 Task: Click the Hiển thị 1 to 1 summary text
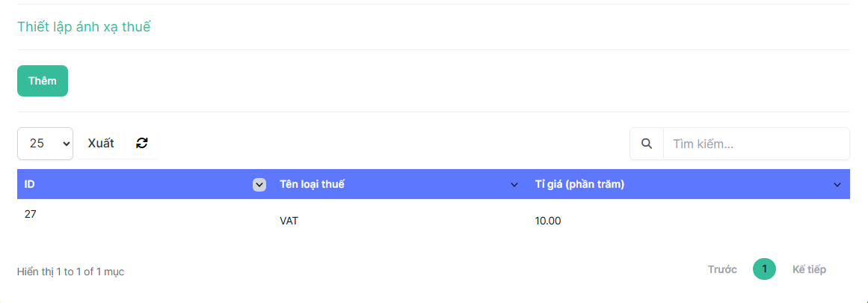point(70,272)
